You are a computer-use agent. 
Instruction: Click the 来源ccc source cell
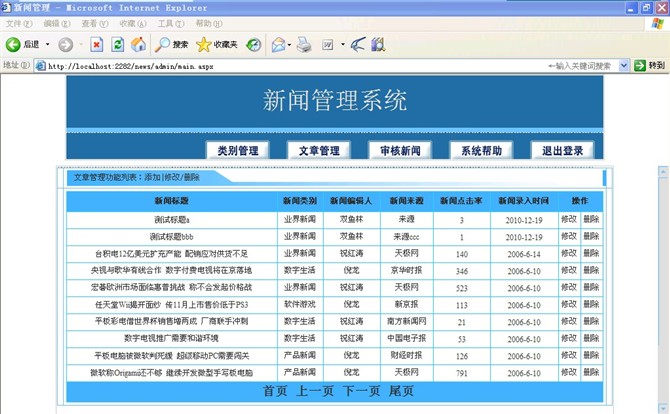point(406,237)
